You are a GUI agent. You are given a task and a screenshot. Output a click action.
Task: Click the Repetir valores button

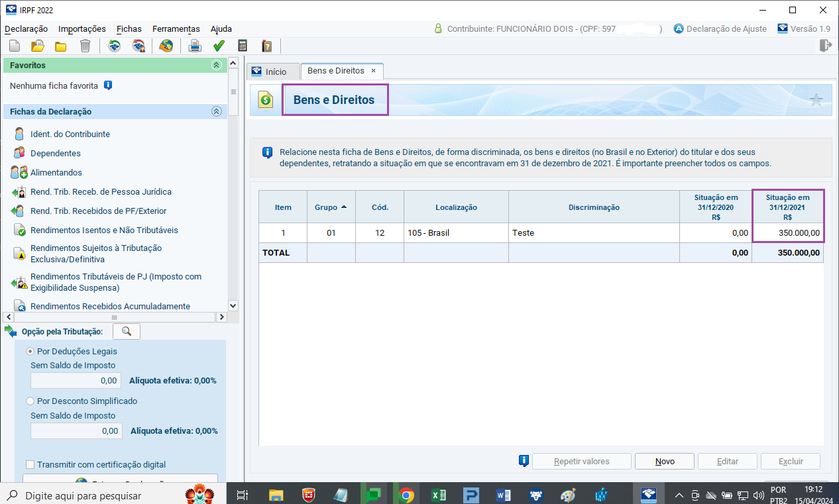point(582,461)
